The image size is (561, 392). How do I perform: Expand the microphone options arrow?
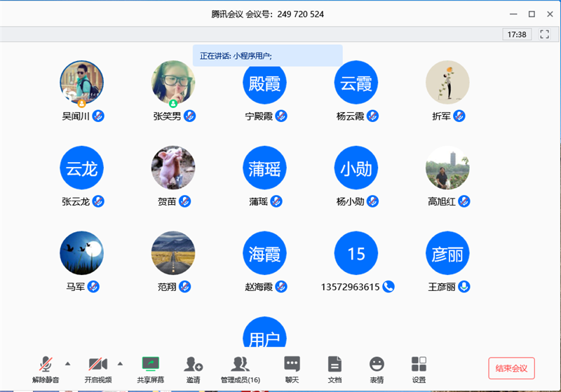67,364
